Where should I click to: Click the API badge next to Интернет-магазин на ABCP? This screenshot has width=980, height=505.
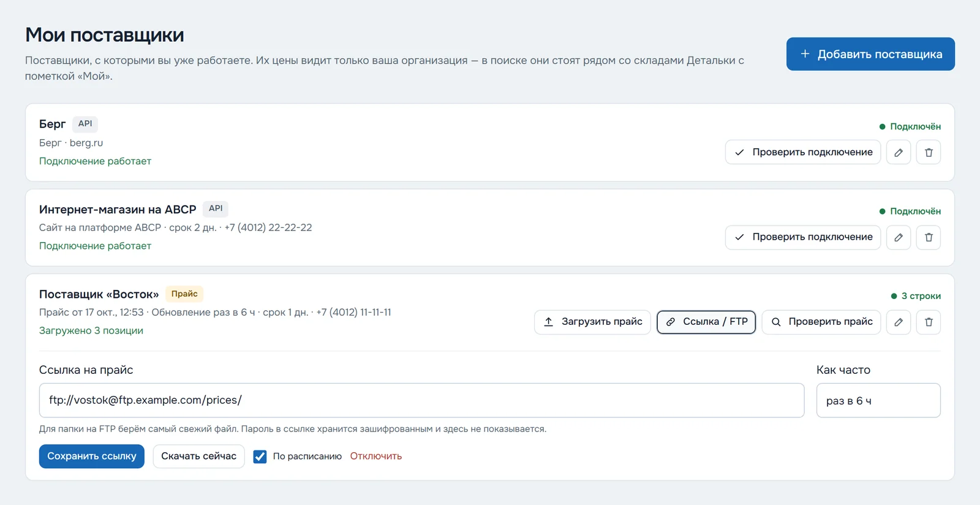point(216,208)
